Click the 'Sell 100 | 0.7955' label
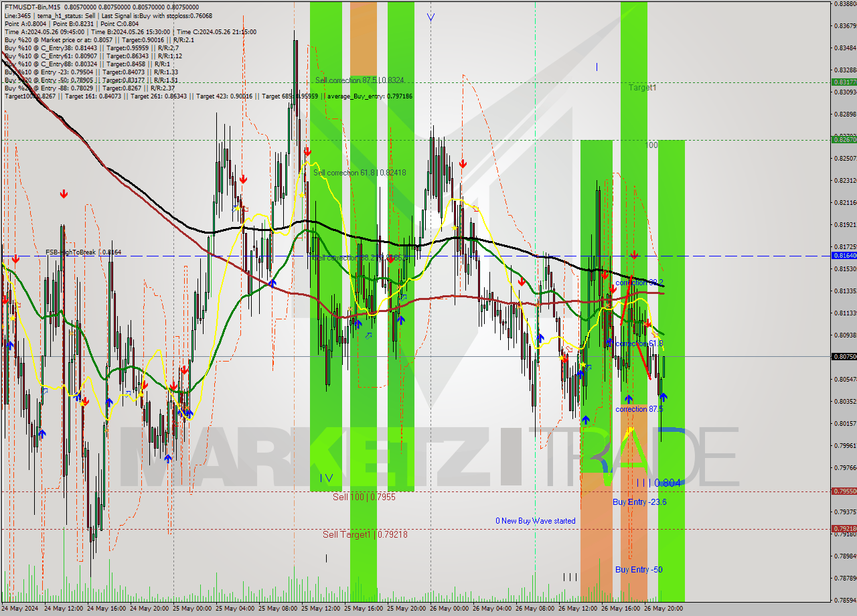The height and width of the screenshot is (616, 857). [x=364, y=497]
